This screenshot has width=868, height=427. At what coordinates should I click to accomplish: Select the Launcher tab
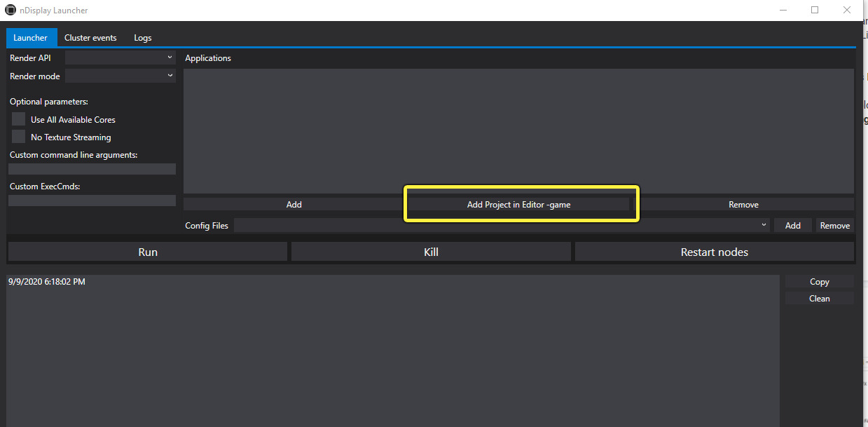pos(31,37)
